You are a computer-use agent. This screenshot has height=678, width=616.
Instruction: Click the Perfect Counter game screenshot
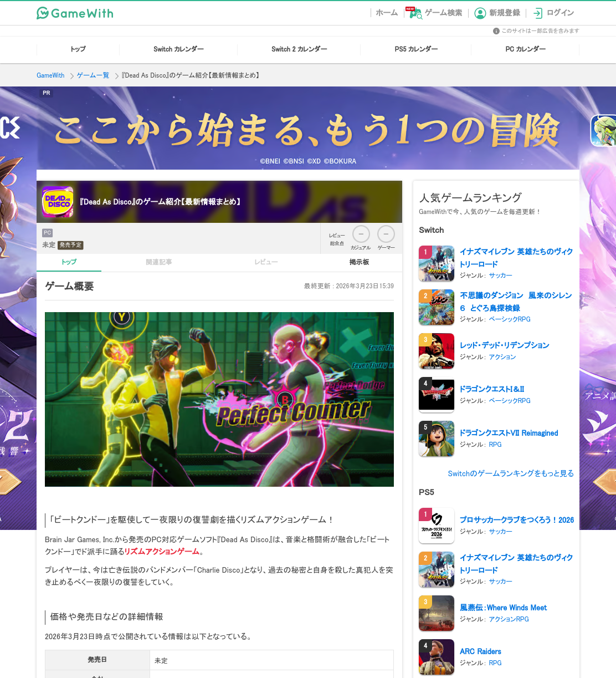point(219,399)
